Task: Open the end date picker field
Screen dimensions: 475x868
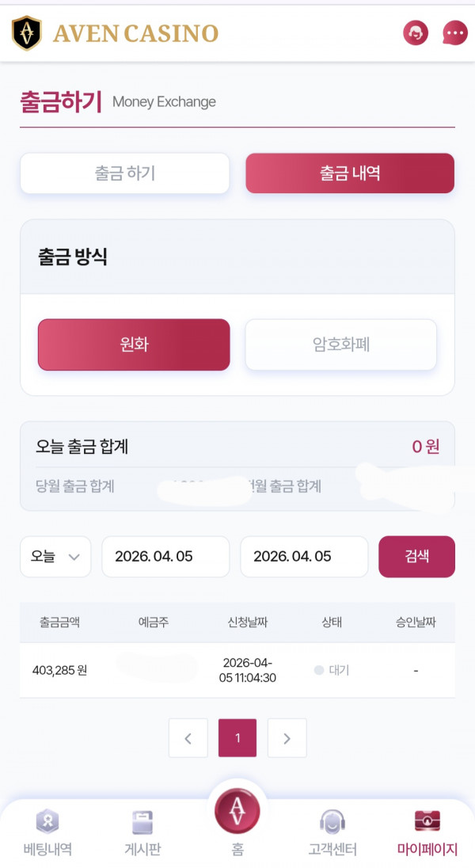Action: tap(304, 557)
